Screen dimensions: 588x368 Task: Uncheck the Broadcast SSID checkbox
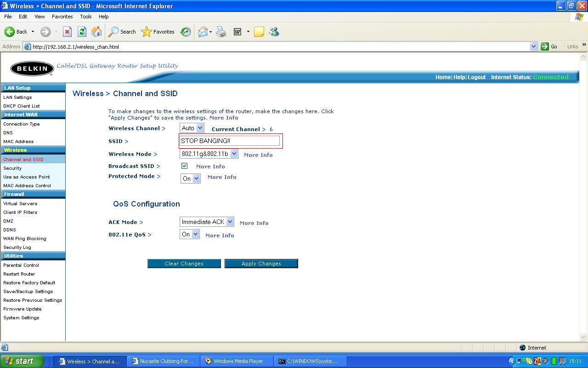coord(184,166)
